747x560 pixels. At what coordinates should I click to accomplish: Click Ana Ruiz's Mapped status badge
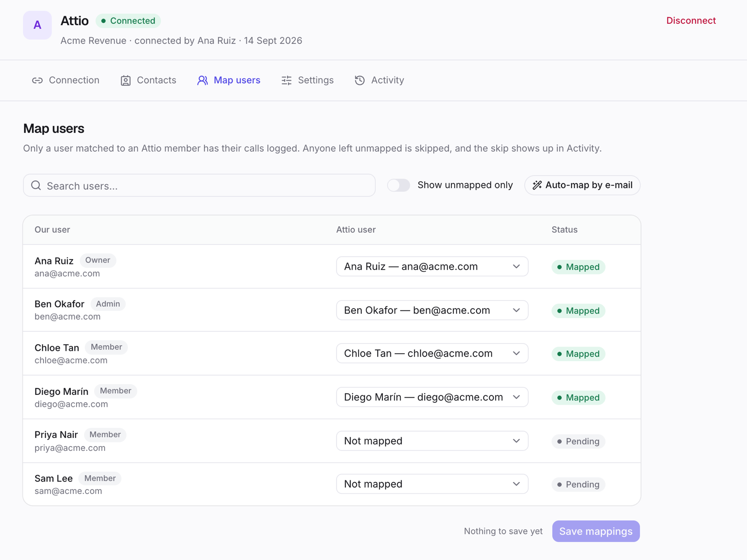point(578,267)
